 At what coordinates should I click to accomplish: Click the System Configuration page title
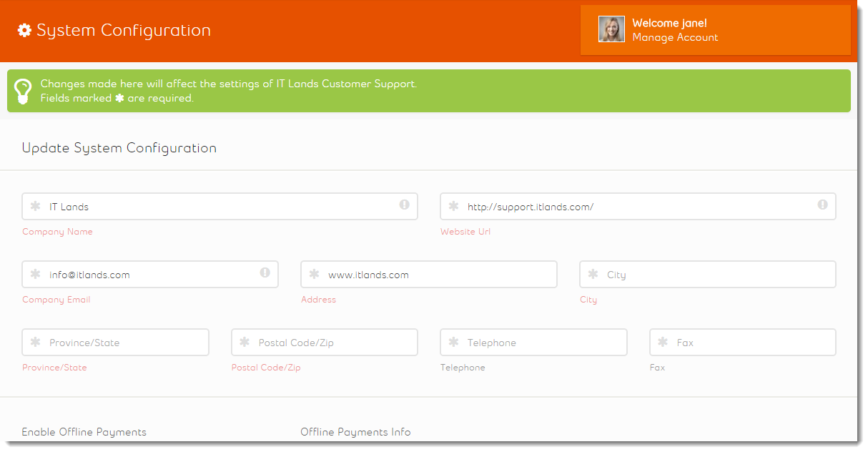point(124,30)
